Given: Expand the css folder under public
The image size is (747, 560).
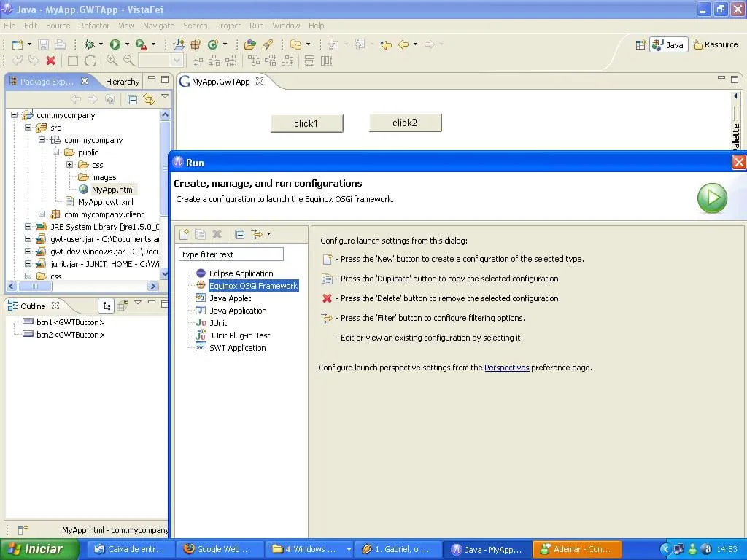Looking at the screenshot, I should coord(69,164).
